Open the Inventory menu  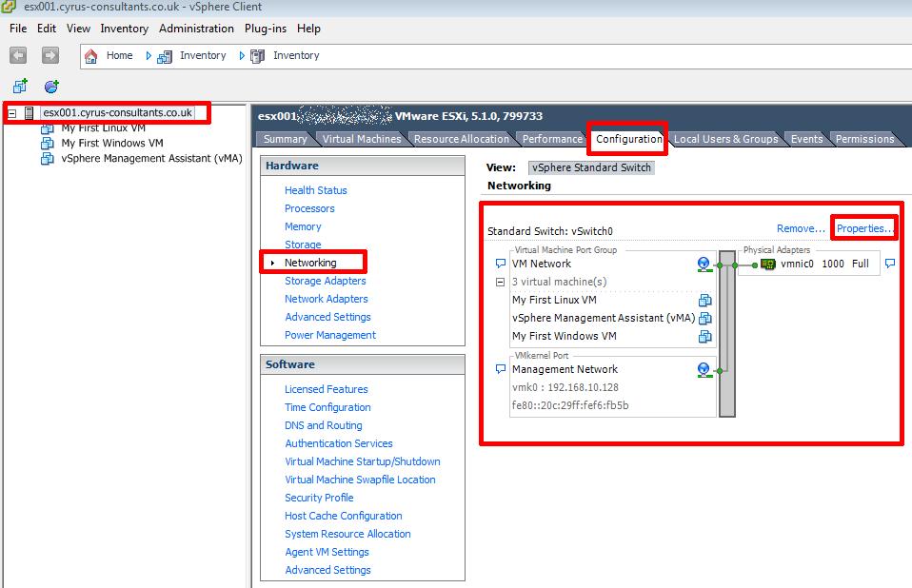[x=125, y=29]
